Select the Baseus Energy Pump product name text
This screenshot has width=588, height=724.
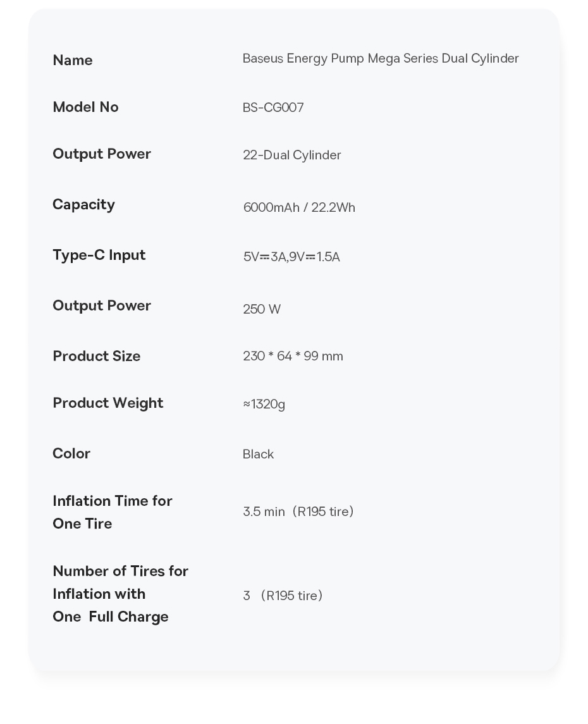(x=381, y=59)
